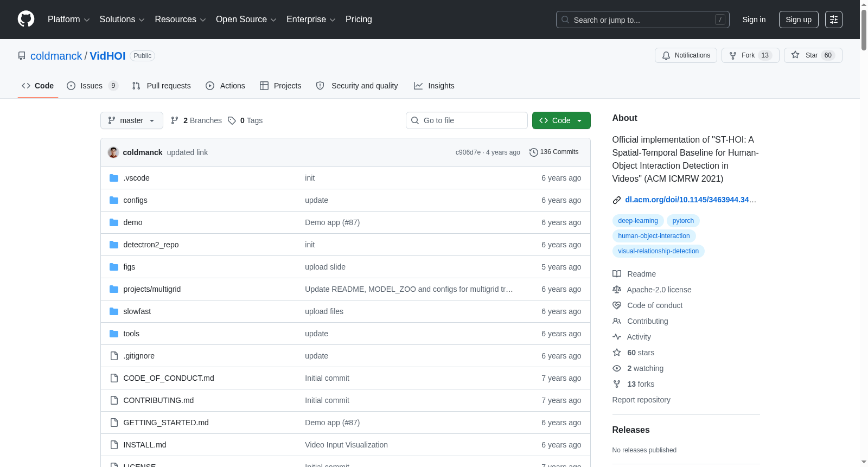Click the stars icon in About sidebar
868x467 pixels.
(617, 353)
